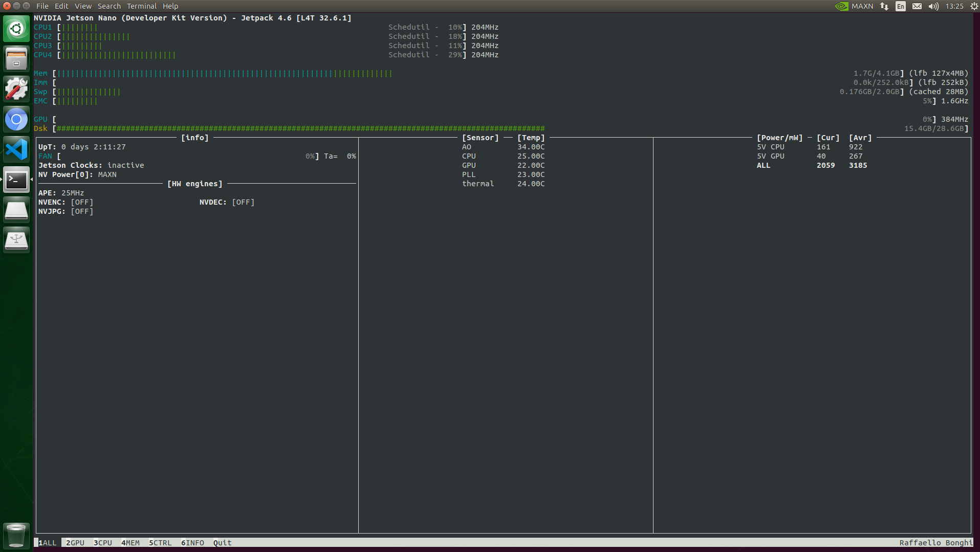Open the USB device icon in dock
Viewport: 980px width, 552px height.
point(16,240)
